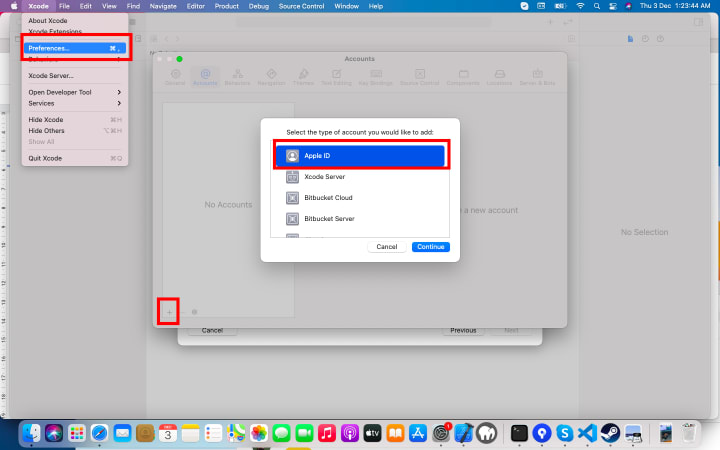
Task: Open the Apple menu
Action: coord(14,6)
